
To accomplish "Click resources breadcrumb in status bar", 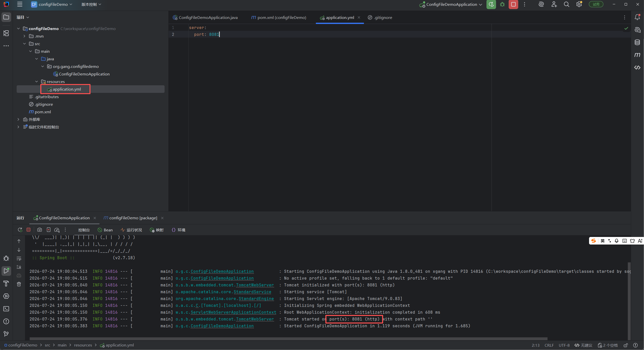I will click(x=83, y=345).
